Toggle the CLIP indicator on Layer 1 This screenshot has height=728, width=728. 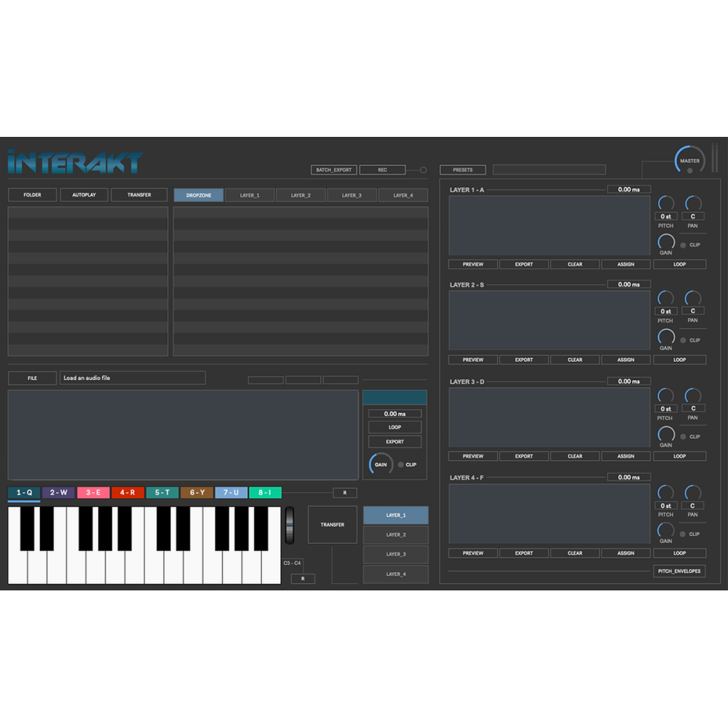coord(684,245)
